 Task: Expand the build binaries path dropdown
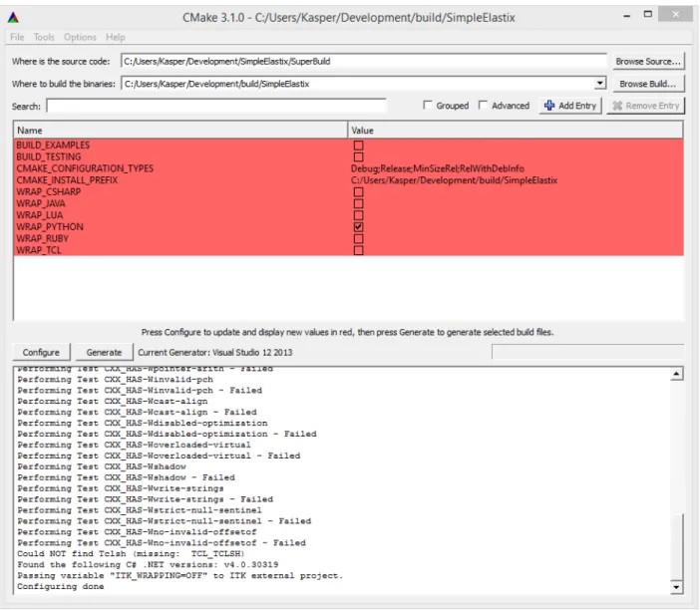click(600, 84)
